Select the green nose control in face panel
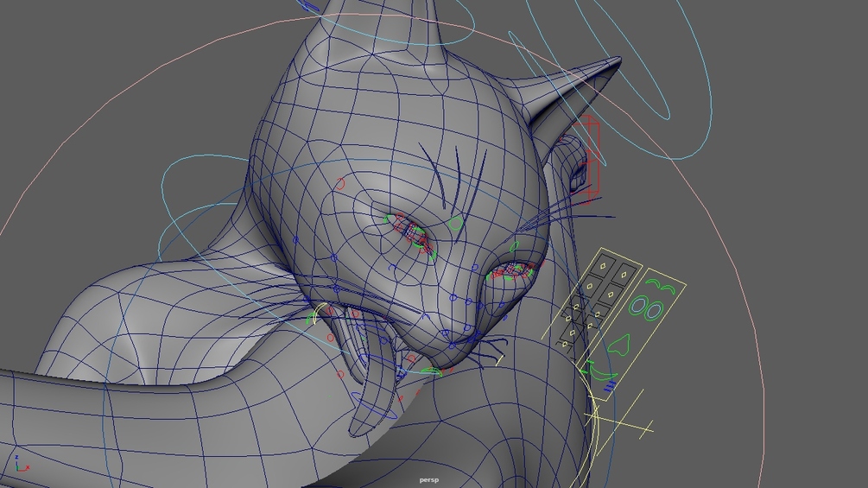 [619, 345]
